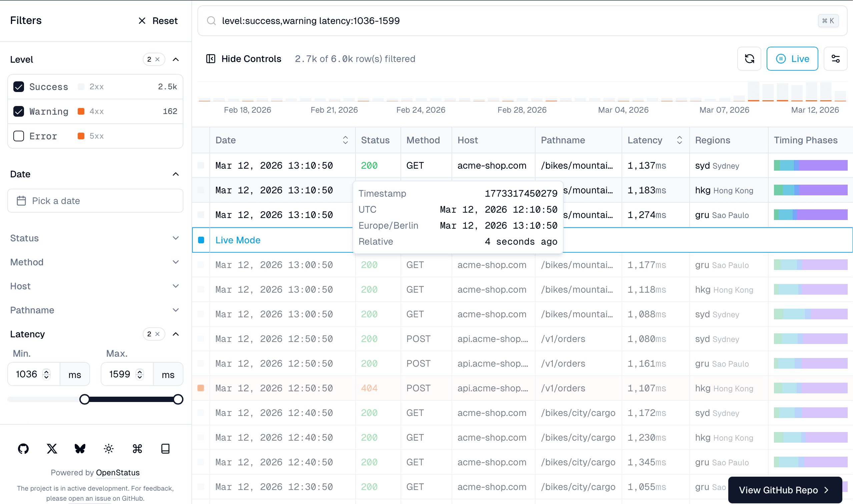Open the Bluesky profile icon

pyautogui.click(x=80, y=449)
